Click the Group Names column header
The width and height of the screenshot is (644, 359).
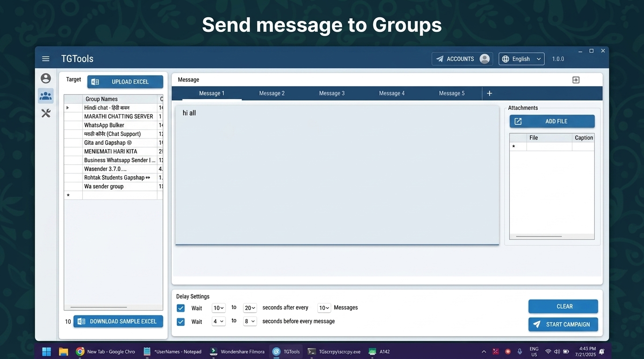pos(120,99)
